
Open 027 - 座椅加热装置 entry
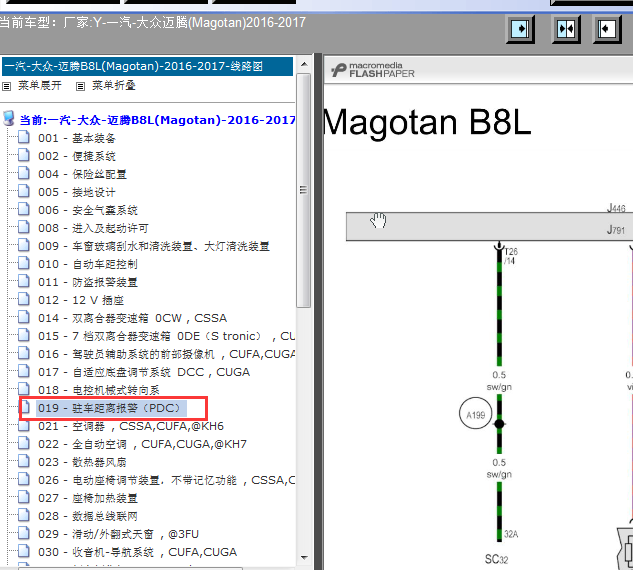click(x=88, y=498)
